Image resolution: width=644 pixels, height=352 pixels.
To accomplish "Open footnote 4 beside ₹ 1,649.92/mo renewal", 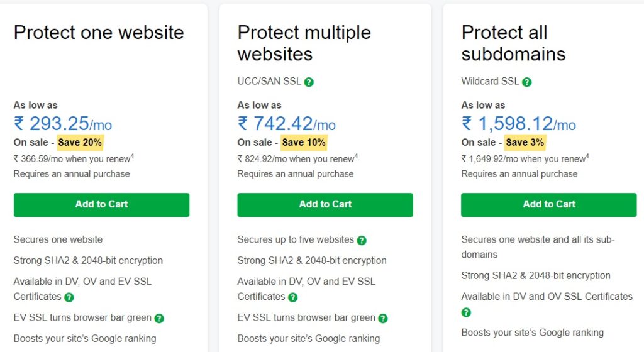I will (587, 156).
